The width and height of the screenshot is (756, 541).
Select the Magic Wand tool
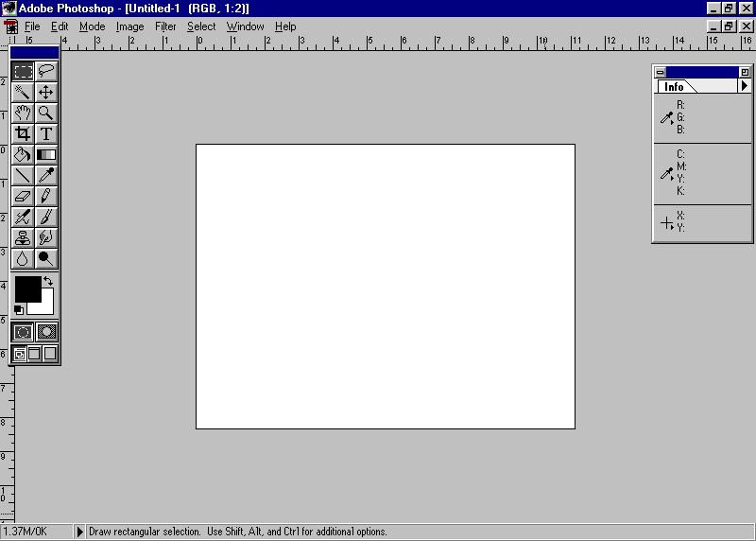coord(23,92)
